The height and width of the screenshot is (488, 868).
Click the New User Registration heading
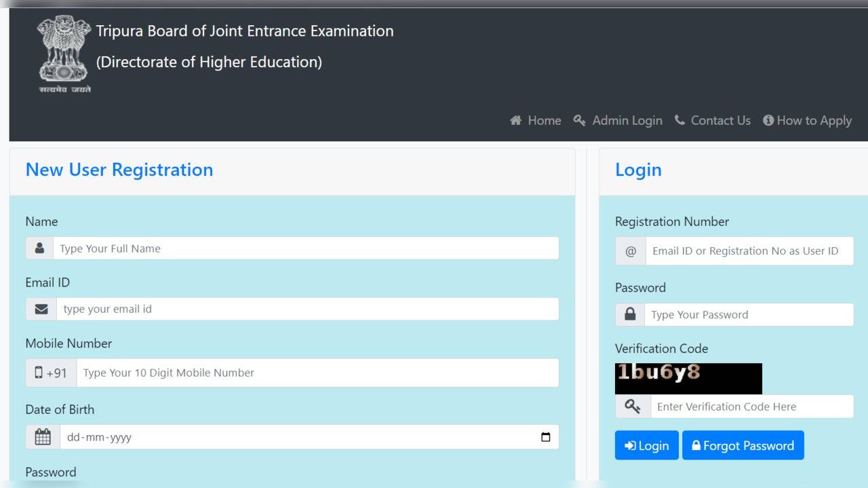click(119, 170)
